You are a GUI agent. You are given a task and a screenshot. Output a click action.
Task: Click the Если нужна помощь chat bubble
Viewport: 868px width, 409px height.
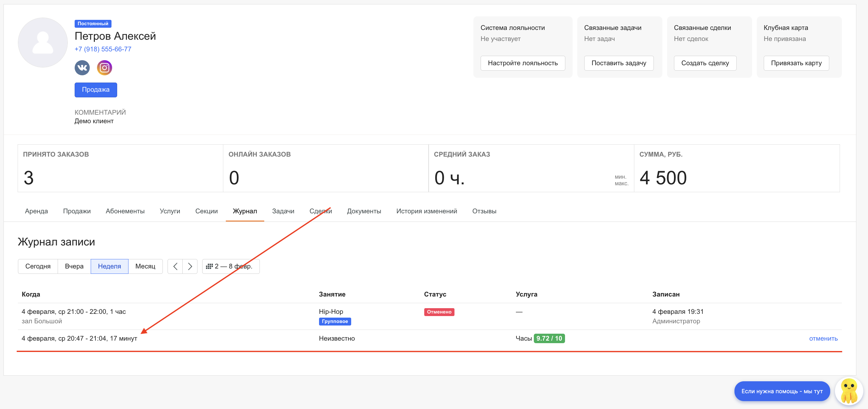pyautogui.click(x=781, y=391)
